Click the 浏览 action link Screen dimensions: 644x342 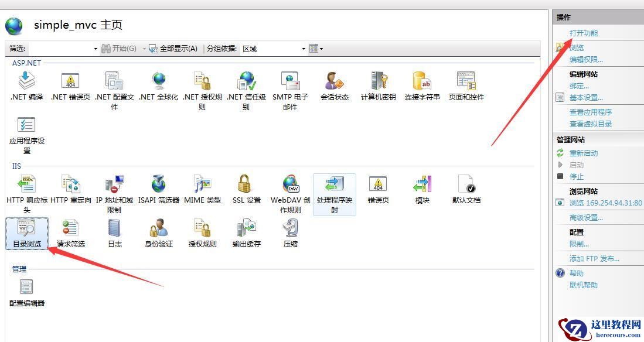577,47
